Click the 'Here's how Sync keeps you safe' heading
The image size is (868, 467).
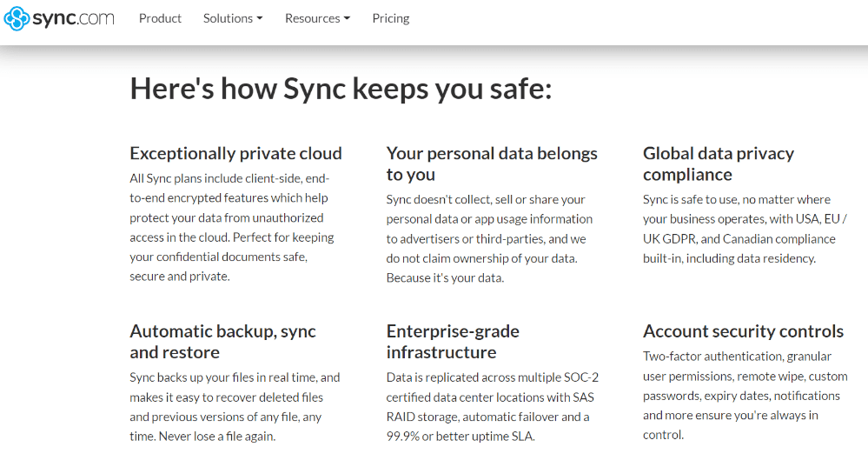pos(341,89)
